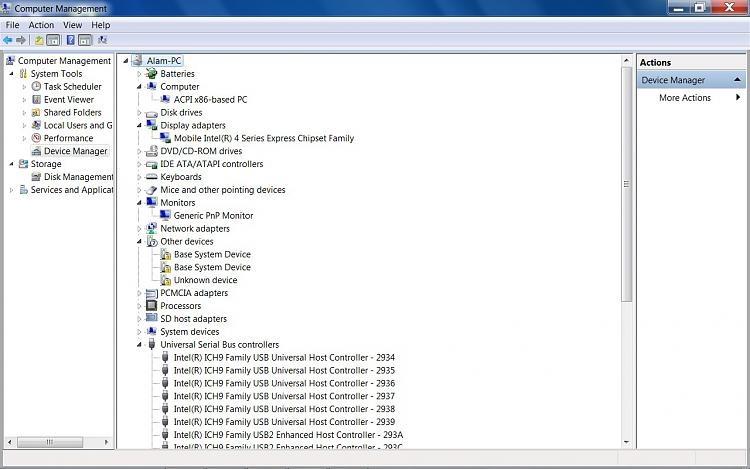The width and height of the screenshot is (750, 469).
Task: Collapse the Universal Serial Bus controllers node
Action: click(x=139, y=345)
